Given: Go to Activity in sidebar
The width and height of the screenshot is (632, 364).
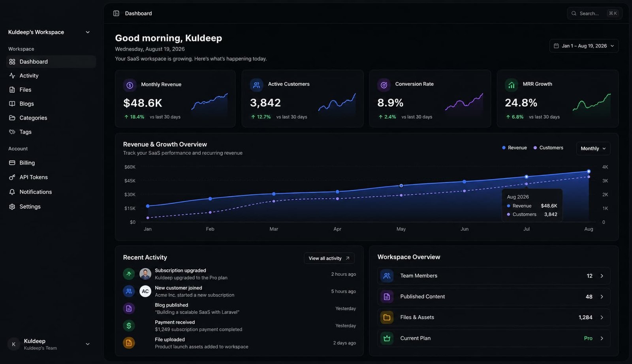Looking at the screenshot, I should 51,75.
